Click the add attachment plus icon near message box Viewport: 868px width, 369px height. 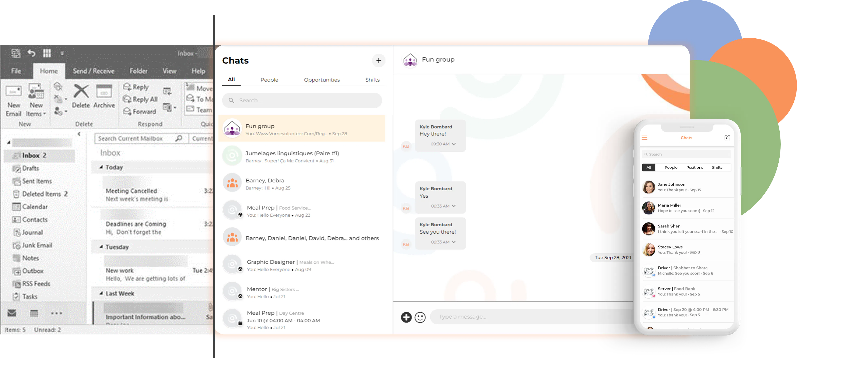coord(406,317)
